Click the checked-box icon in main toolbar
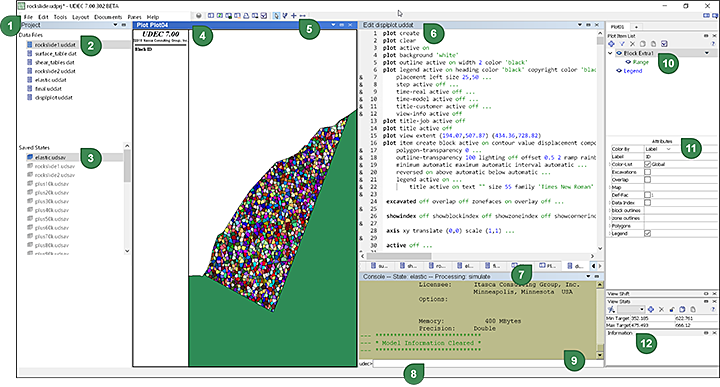Image resolution: width=720 pixels, height=387 pixels. 264,16
